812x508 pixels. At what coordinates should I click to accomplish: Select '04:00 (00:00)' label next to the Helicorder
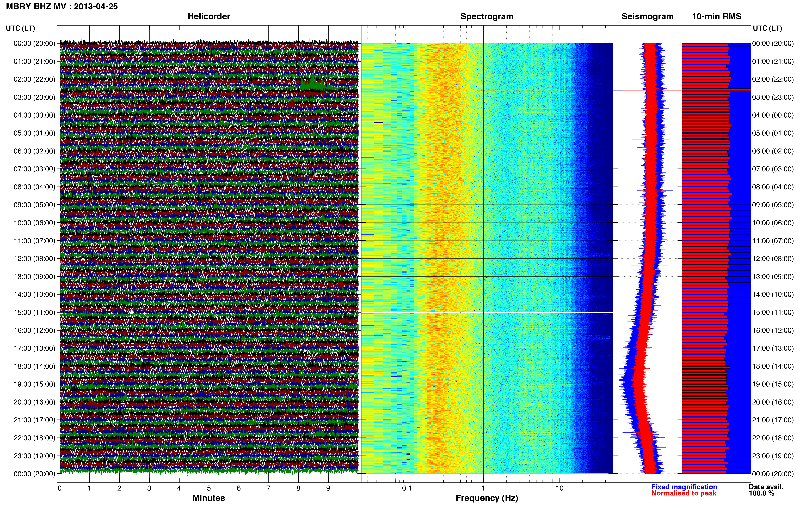(34, 115)
